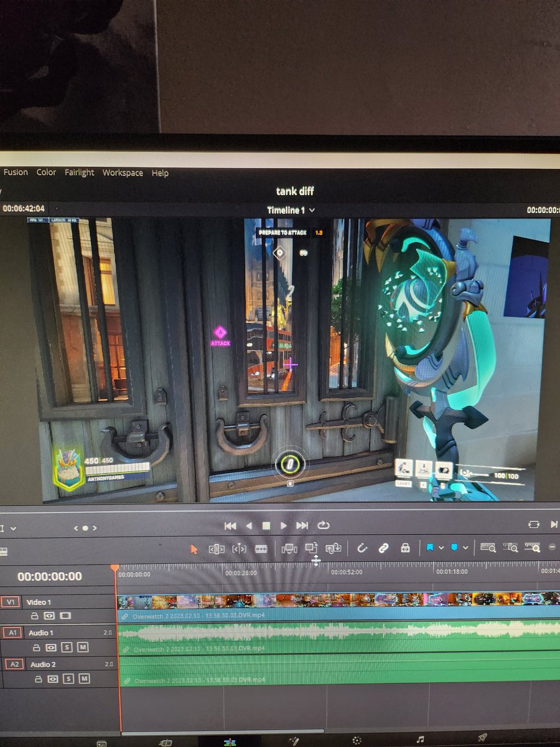Activate Trim Edit Mode tool
This screenshot has height=747, width=560.
(x=217, y=549)
